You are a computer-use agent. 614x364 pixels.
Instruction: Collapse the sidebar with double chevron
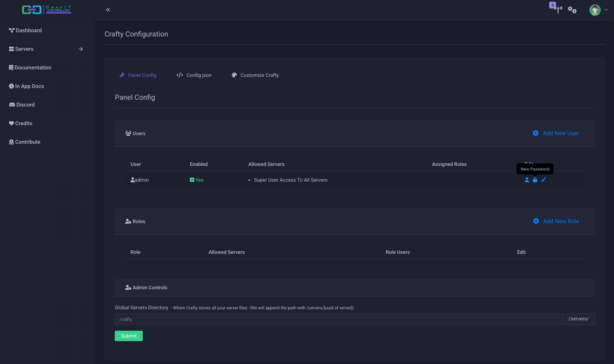[108, 10]
